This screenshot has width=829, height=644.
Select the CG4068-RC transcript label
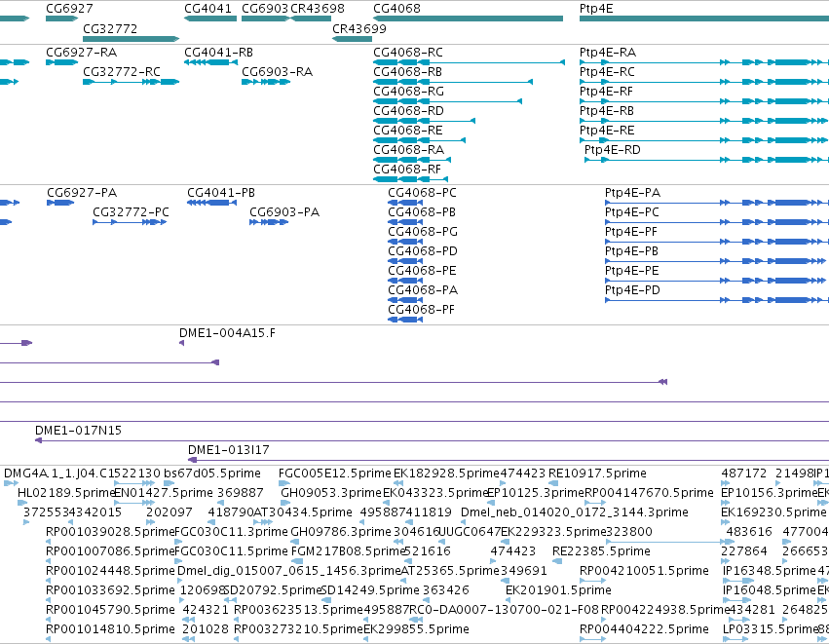point(408,53)
